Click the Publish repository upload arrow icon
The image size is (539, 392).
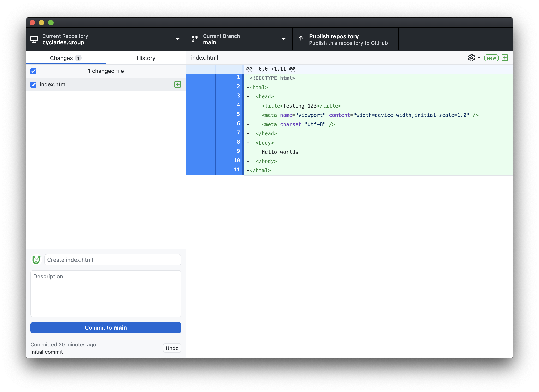pos(301,39)
